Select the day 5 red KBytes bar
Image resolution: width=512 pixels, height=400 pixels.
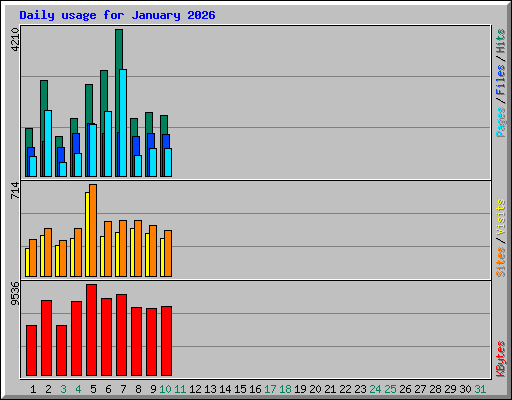pyautogui.click(x=91, y=330)
